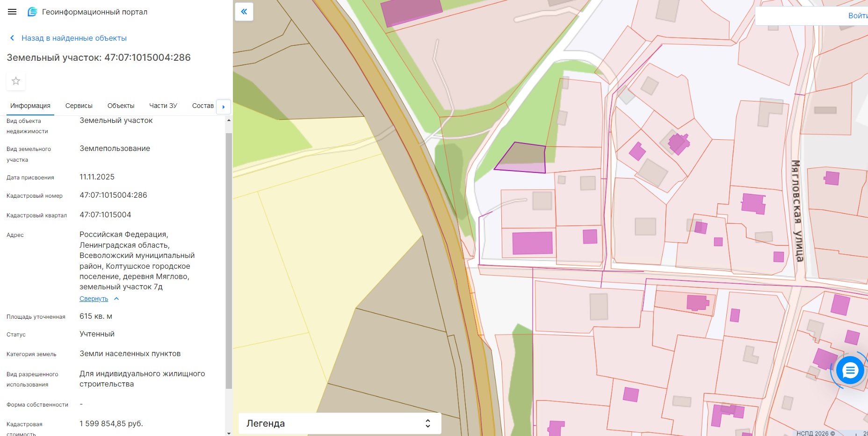868x436 pixels.
Task: Click the info panel scrollbar thumb
Action: tap(229, 261)
